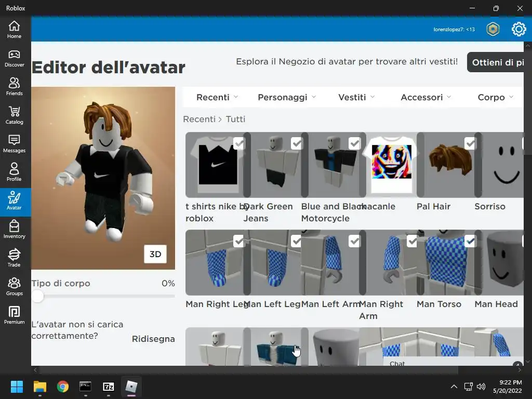Open the Windows Start menu

(x=17, y=387)
